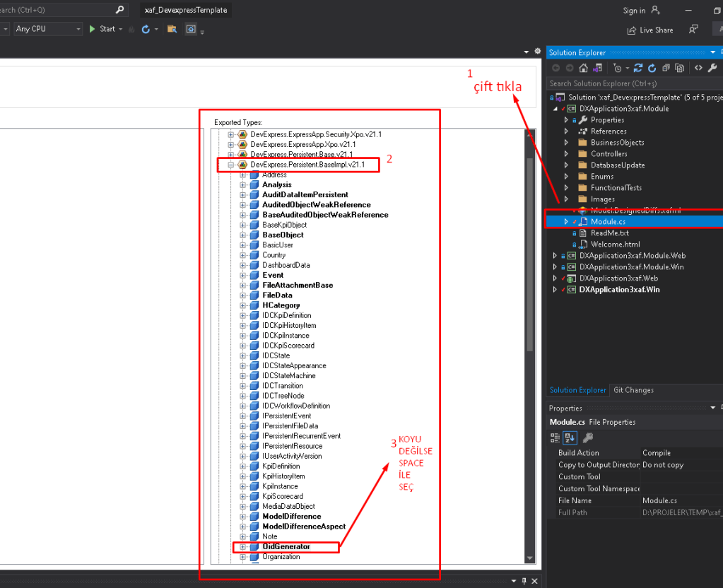Click Alphabetical sort icon in Properties
Screen dimensions: 723x588
pyautogui.click(x=570, y=437)
